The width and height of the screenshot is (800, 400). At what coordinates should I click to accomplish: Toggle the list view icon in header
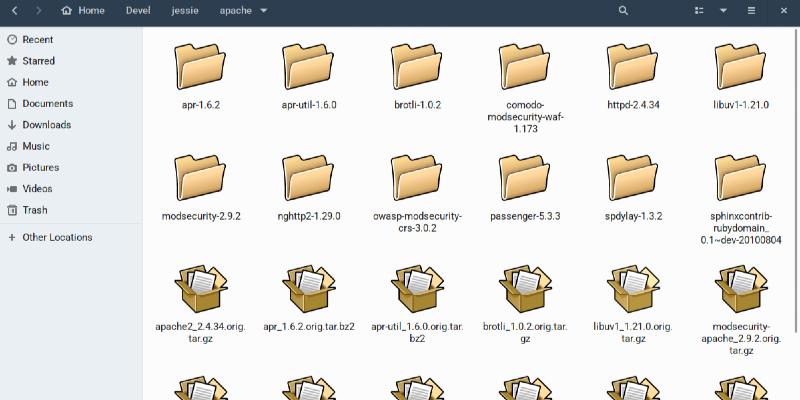click(x=699, y=11)
